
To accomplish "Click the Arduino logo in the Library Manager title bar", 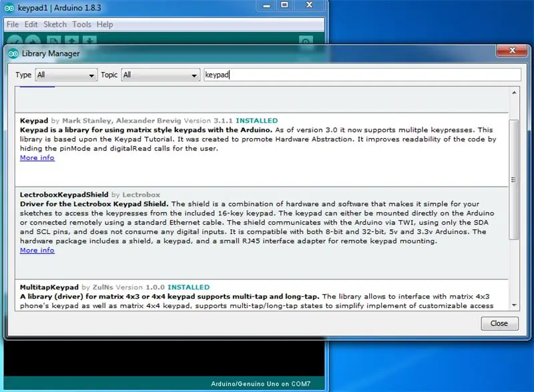I will (13, 53).
